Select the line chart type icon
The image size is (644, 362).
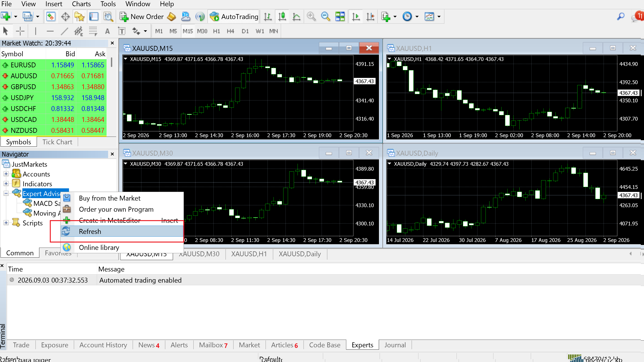(296, 17)
